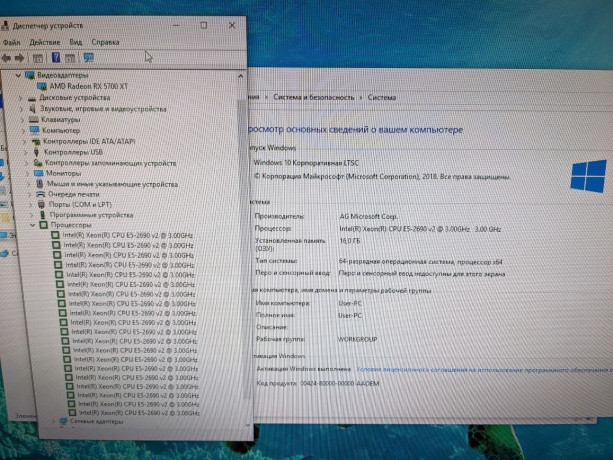Open the Вид menu
This screenshot has width=613, height=460.
point(75,42)
